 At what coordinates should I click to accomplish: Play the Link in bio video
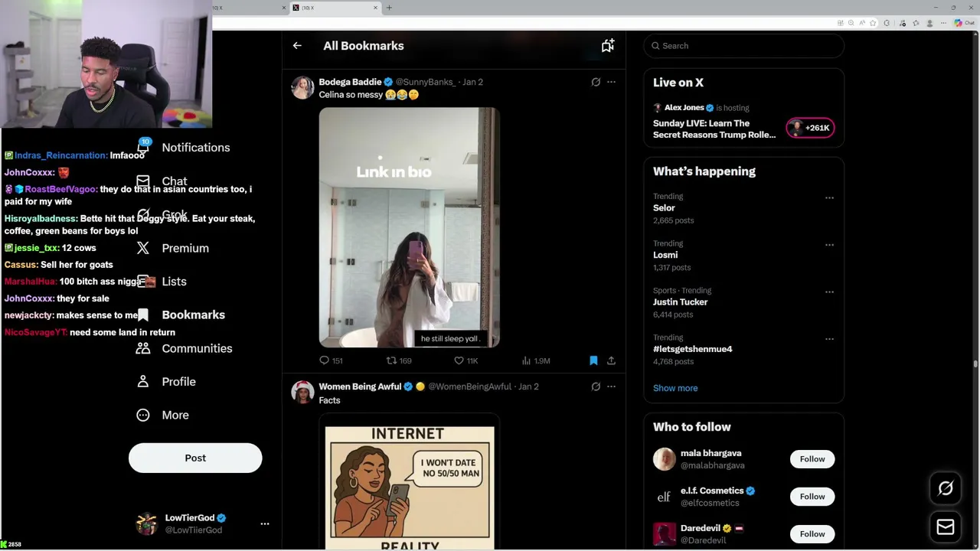click(409, 227)
